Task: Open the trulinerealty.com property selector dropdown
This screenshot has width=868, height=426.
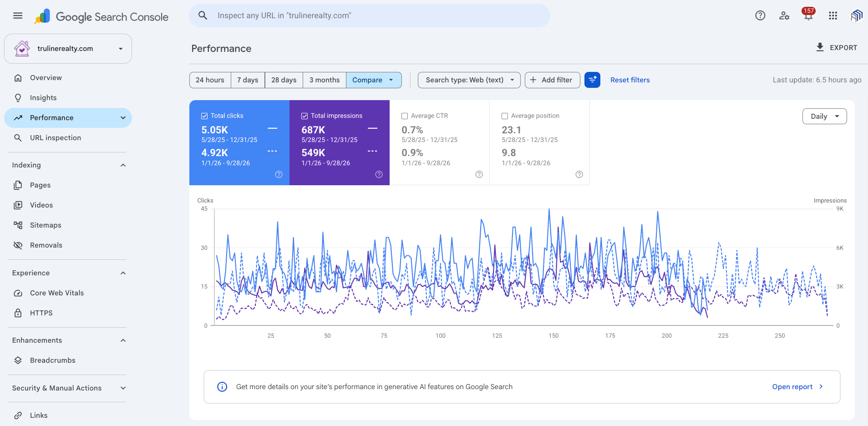Action: tap(68, 49)
